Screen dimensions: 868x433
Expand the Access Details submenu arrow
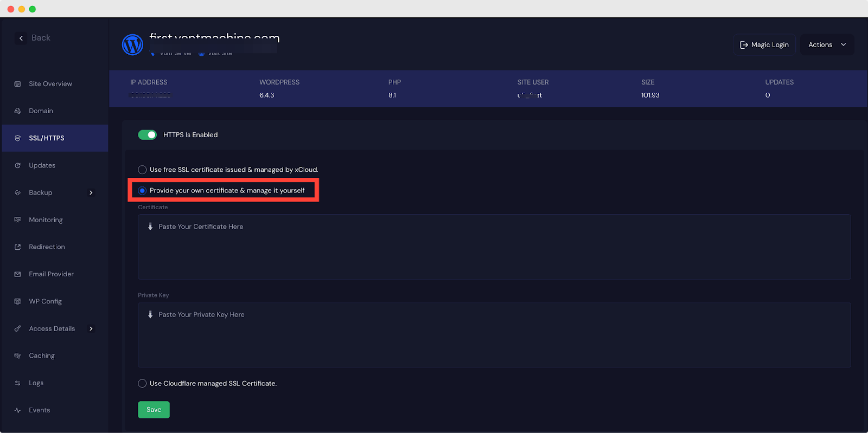(x=91, y=329)
